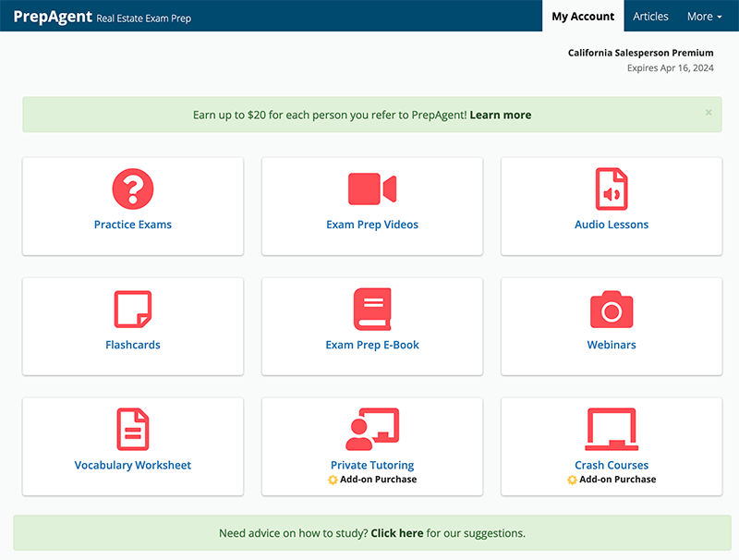The height and width of the screenshot is (560, 739).
Task: Open the Private Tutoring text link
Action: pyautogui.click(x=372, y=465)
